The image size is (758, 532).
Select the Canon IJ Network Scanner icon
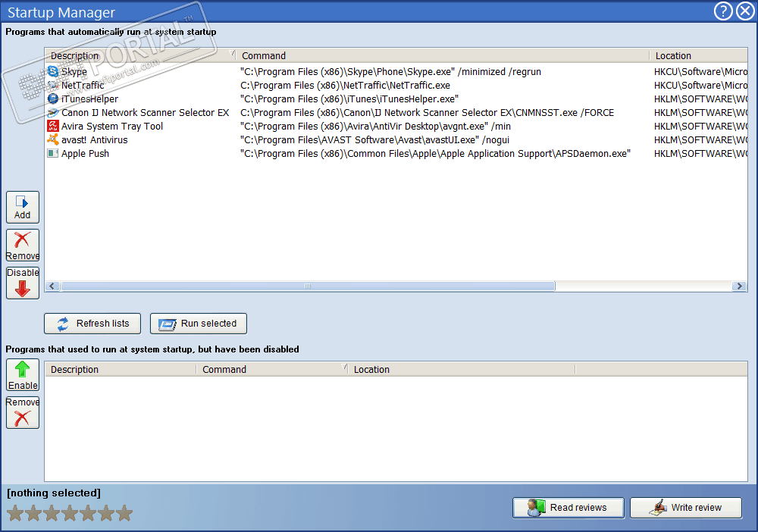point(53,113)
